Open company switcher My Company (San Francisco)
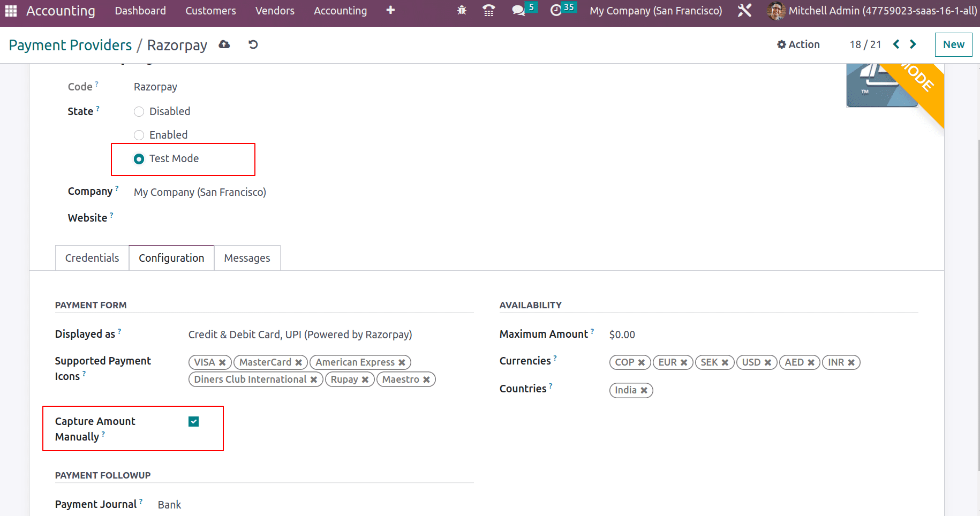The height and width of the screenshot is (516, 980). [x=655, y=11]
